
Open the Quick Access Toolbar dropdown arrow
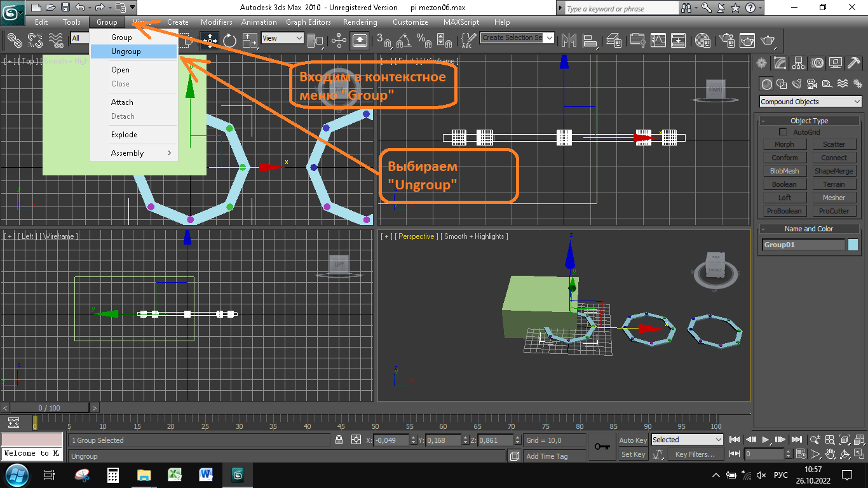[132, 8]
